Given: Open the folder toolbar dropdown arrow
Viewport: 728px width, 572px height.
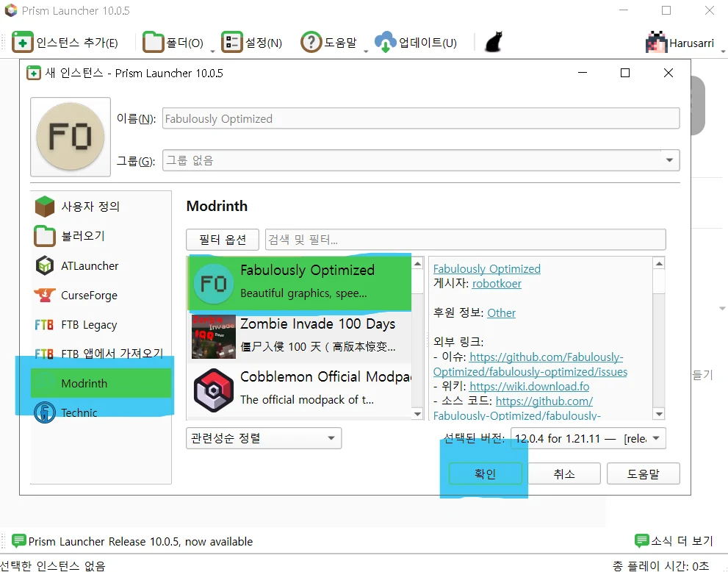Looking at the screenshot, I should 212,51.
